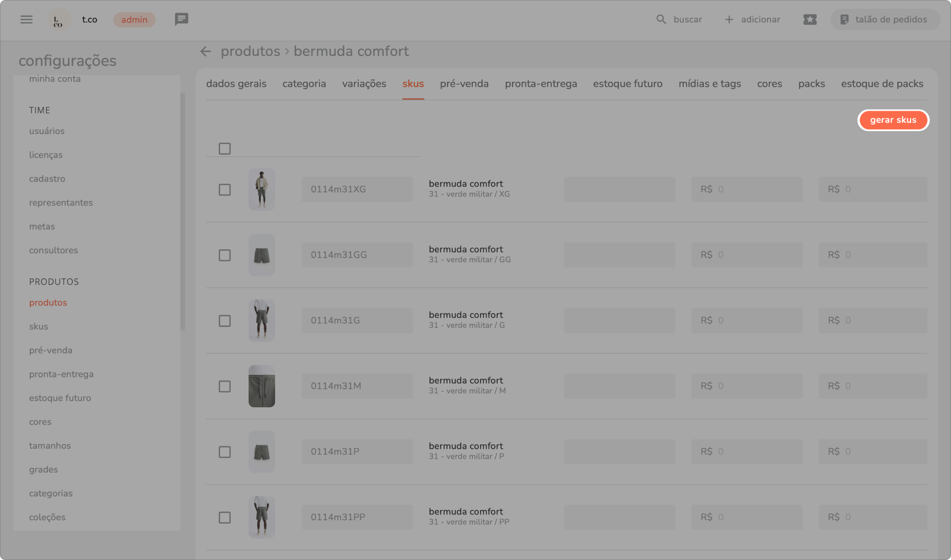Check the 0114m31XG SKU checkbox
Image resolution: width=951 pixels, height=560 pixels.
pos(225,190)
